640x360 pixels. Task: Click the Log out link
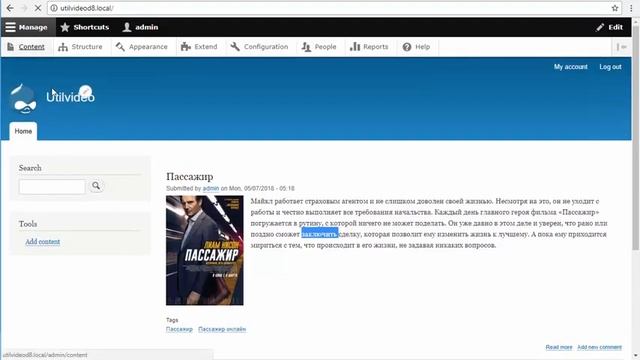tap(610, 67)
